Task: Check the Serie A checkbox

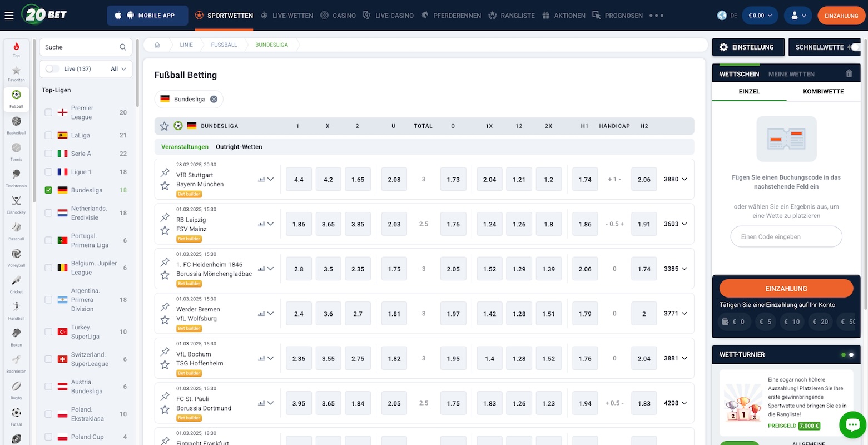Action: click(48, 154)
